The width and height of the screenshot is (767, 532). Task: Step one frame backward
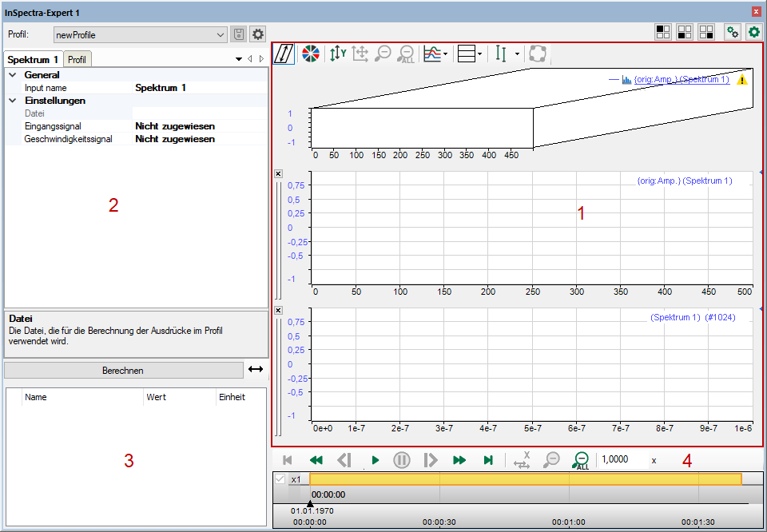coord(344,460)
